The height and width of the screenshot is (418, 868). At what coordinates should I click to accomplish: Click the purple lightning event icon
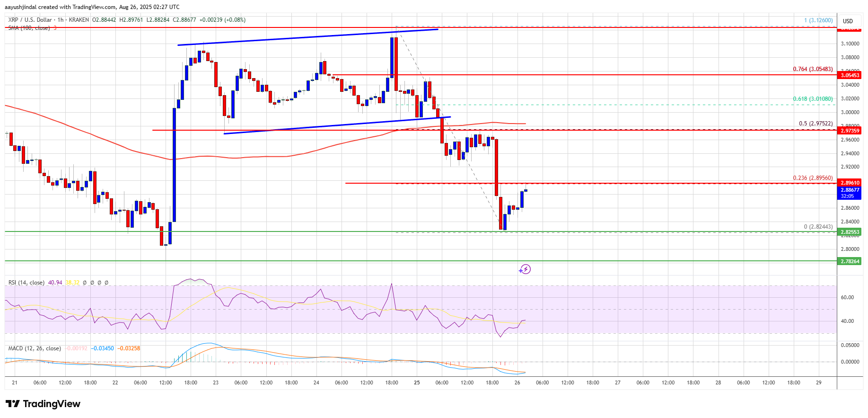click(525, 269)
